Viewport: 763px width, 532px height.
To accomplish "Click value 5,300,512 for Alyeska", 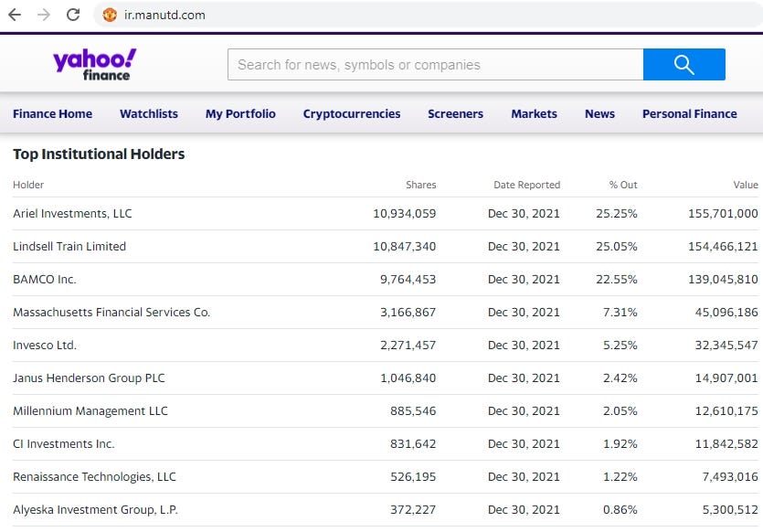I will pos(730,510).
